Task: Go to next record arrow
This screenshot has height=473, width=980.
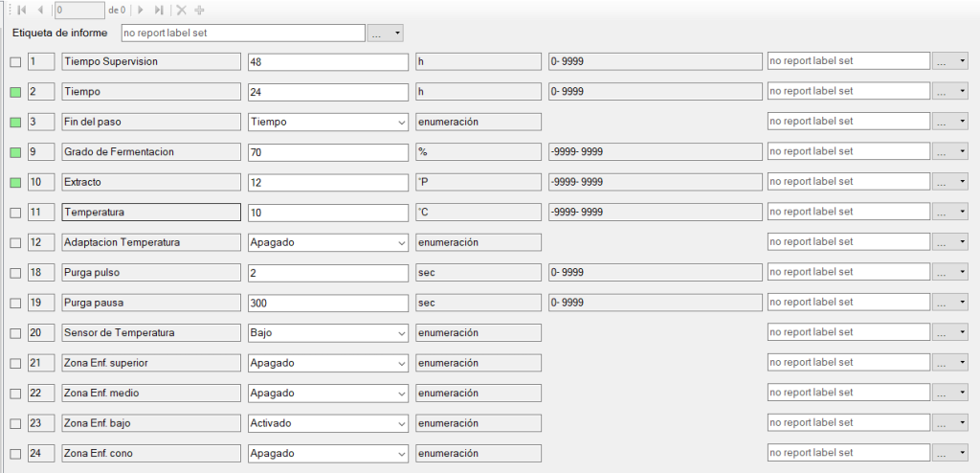Action: [141, 11]
